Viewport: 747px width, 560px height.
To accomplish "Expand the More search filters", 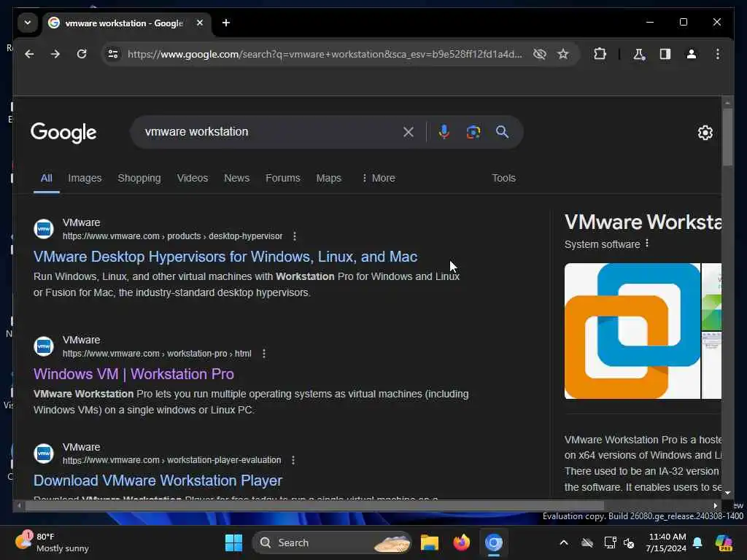I will tap(379, 178).
